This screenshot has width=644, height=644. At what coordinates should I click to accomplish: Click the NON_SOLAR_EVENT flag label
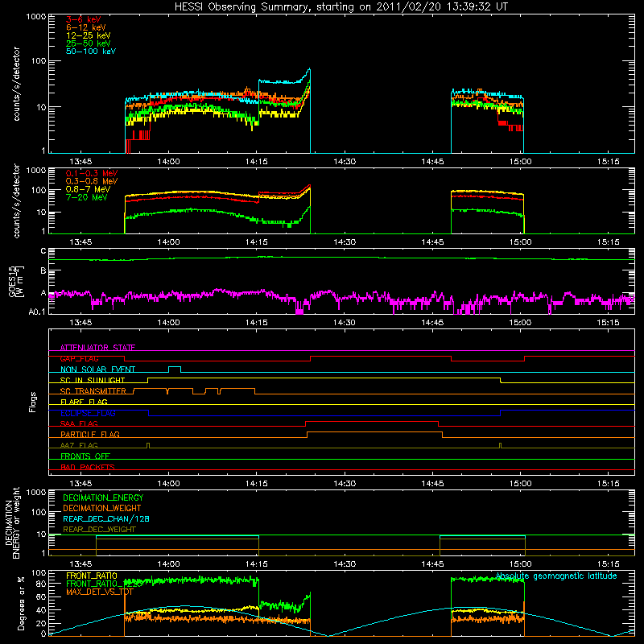coord(97,369)
